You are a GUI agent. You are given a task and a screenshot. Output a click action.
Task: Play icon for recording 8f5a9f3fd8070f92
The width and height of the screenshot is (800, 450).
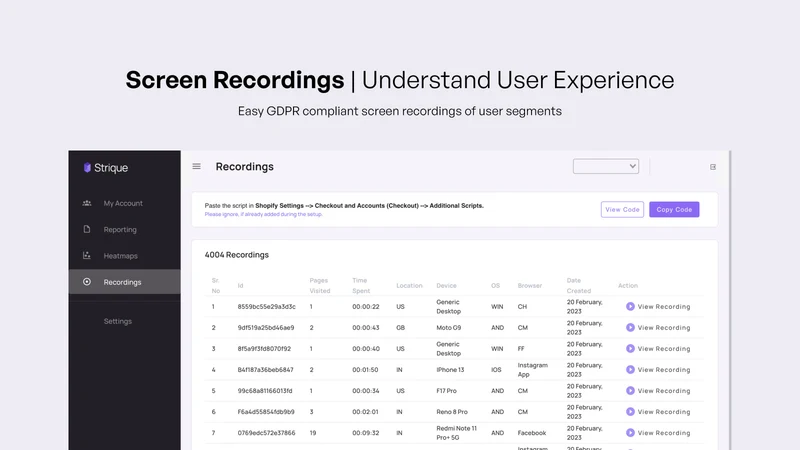[630, 348]
